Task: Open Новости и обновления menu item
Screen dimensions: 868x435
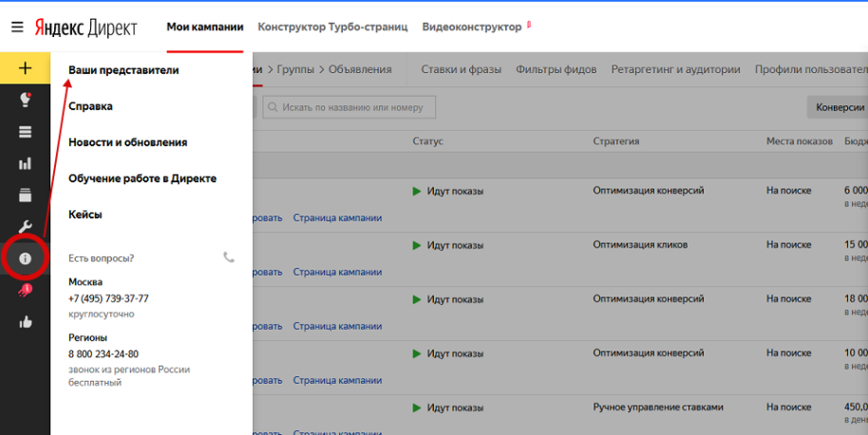Action: coord(128,142)
